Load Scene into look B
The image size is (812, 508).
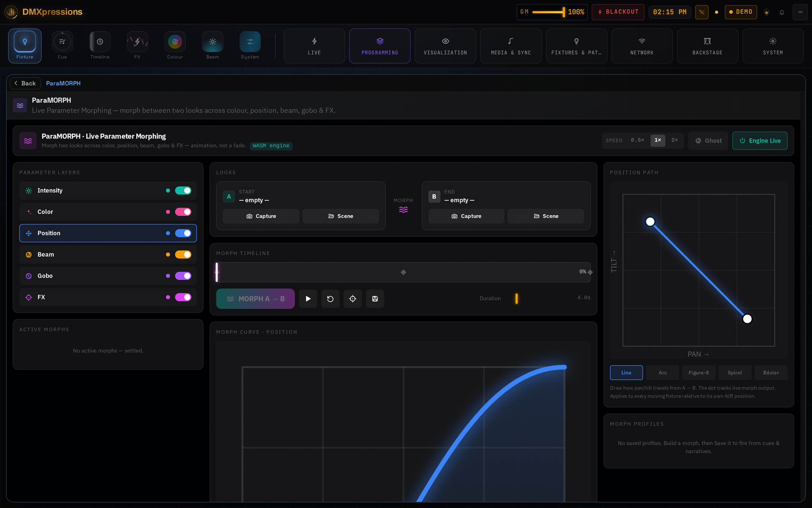(x=546, y=216)
